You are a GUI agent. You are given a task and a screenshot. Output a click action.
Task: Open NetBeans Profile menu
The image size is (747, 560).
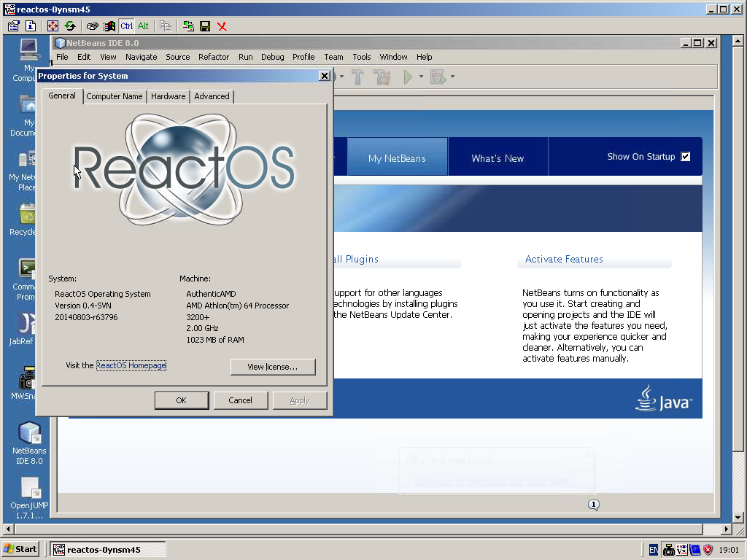tap(303, 57)
